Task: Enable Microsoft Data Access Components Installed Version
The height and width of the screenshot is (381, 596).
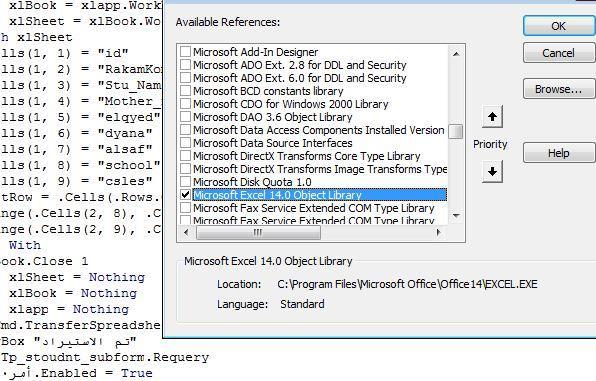Action: click(x=185, y=129)
